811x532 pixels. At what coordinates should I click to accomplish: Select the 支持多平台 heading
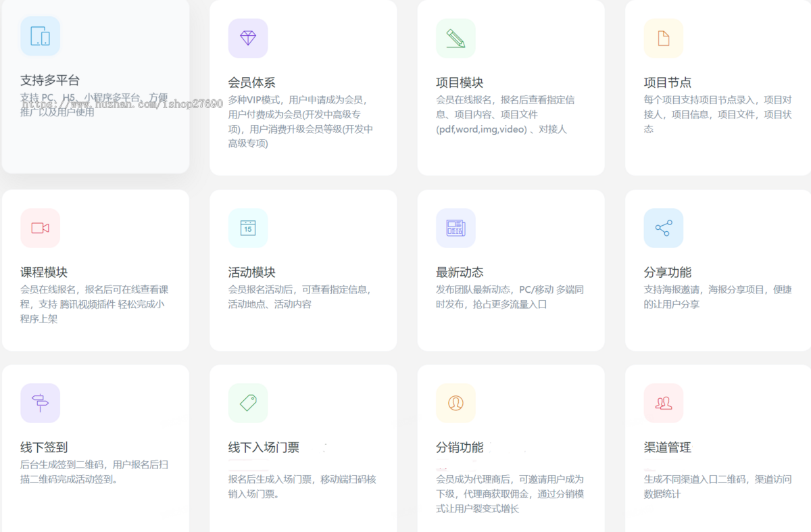(x=50, y=80)
